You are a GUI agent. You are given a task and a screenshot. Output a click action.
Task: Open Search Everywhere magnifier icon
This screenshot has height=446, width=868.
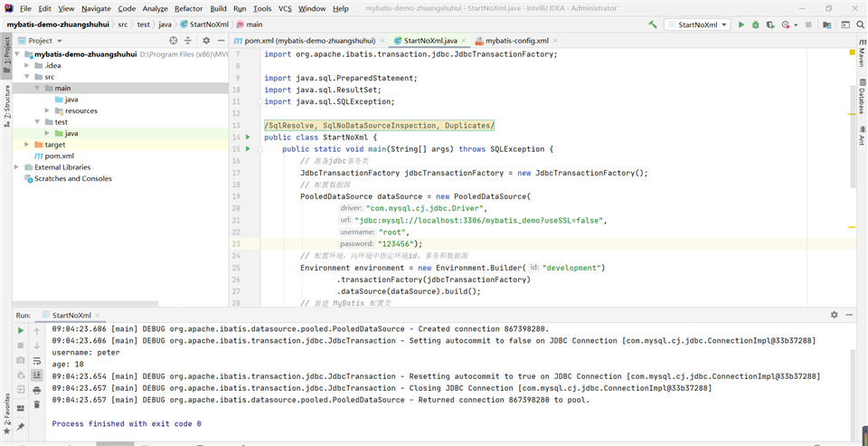pyautogui.click(x=862, y=25)
